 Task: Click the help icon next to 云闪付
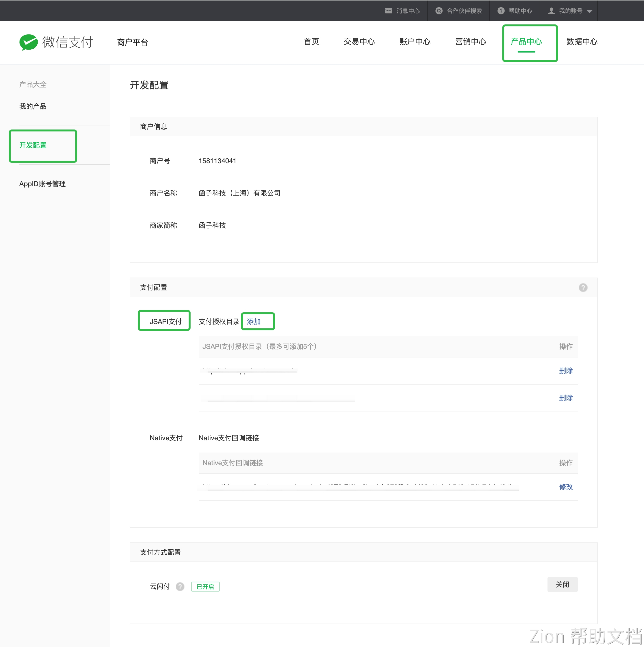click(x=180, y=586)
